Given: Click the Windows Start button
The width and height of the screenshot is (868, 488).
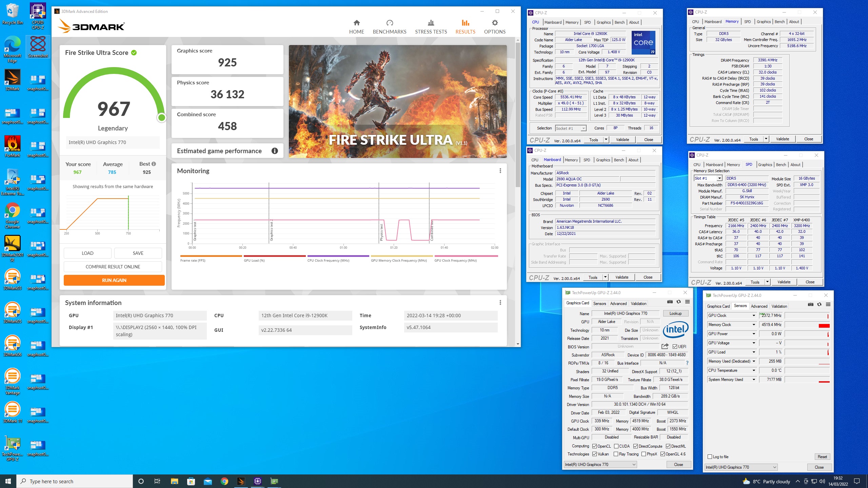Looking at the screenshot, I should coord(8,481).
